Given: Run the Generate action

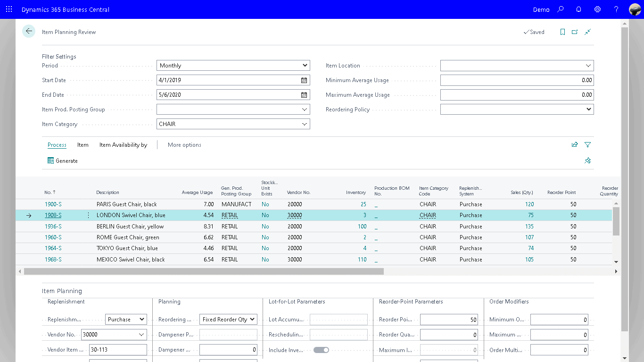Looking at the screenshot, I should (63, 161).
